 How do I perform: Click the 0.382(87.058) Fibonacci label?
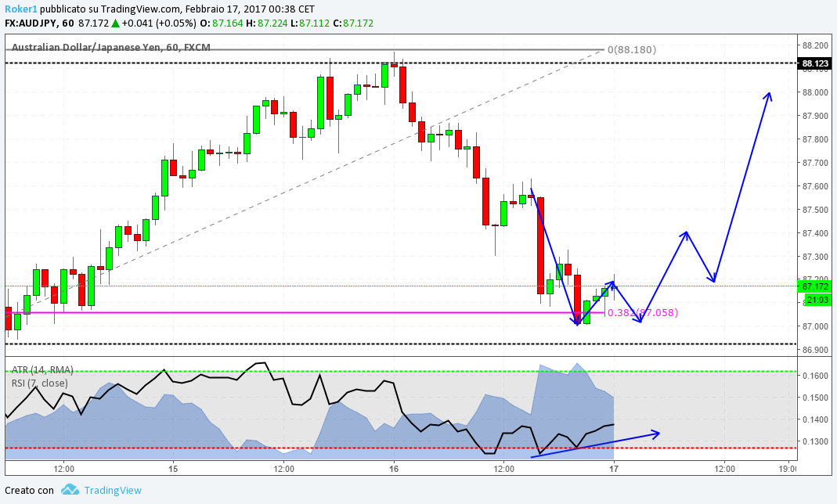(643, 312)
